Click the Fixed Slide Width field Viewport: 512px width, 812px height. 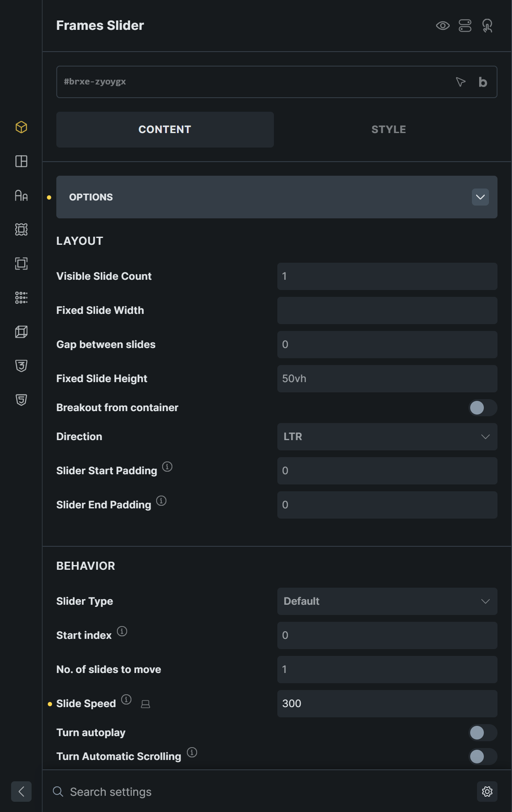[387, 310]
